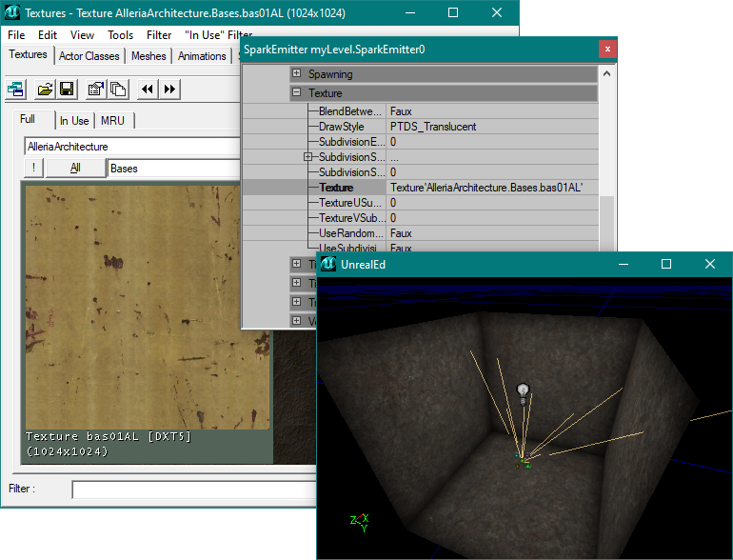Screen dimensions: 733x560
Task: Maximize the Textures browser window
Action: (453, 12)
